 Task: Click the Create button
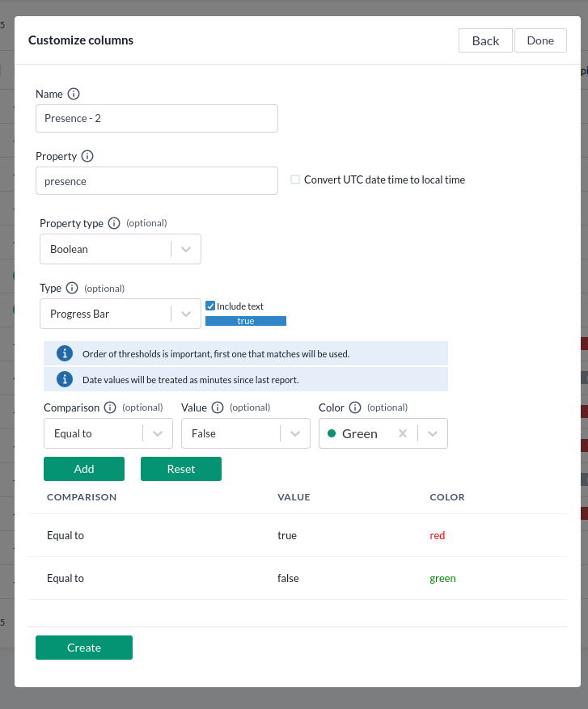pos(83,648)
